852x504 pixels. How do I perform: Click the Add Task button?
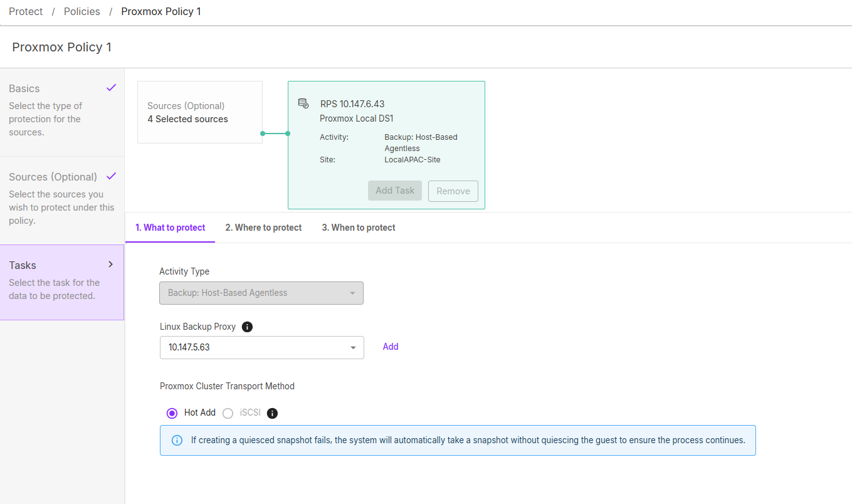click(x=395, y=191)
